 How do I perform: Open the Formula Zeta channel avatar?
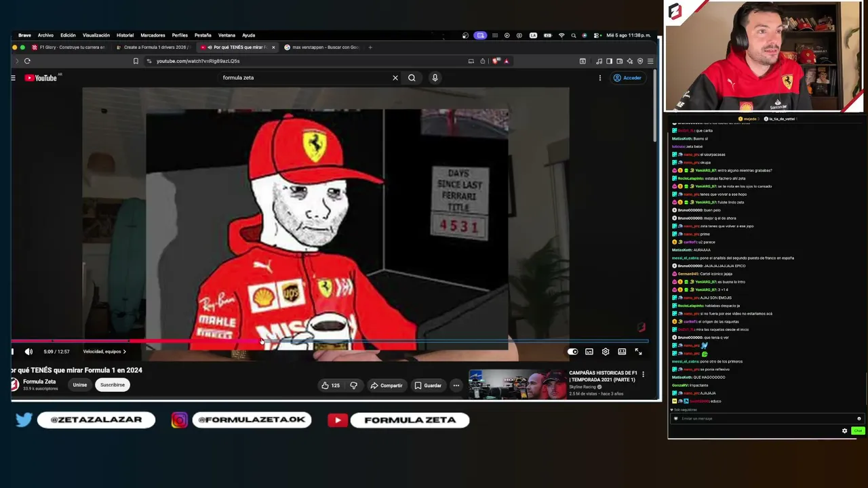(14, 384)
